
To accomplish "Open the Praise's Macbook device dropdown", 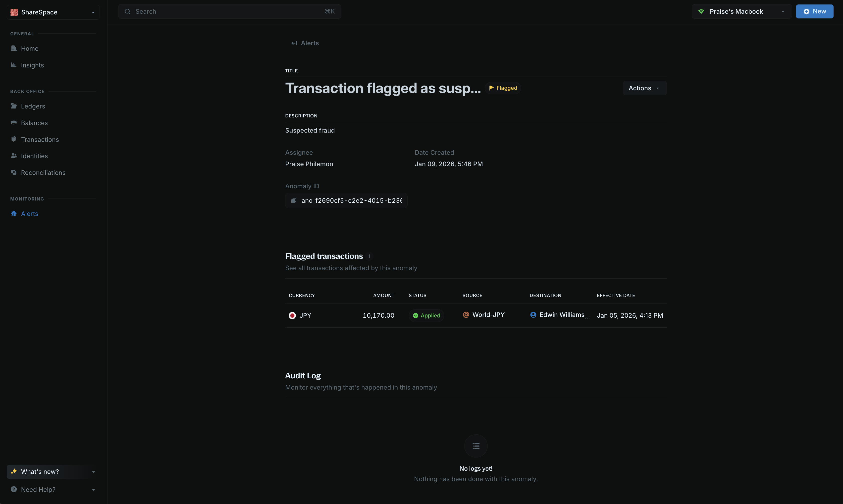I will pos(782,11).
